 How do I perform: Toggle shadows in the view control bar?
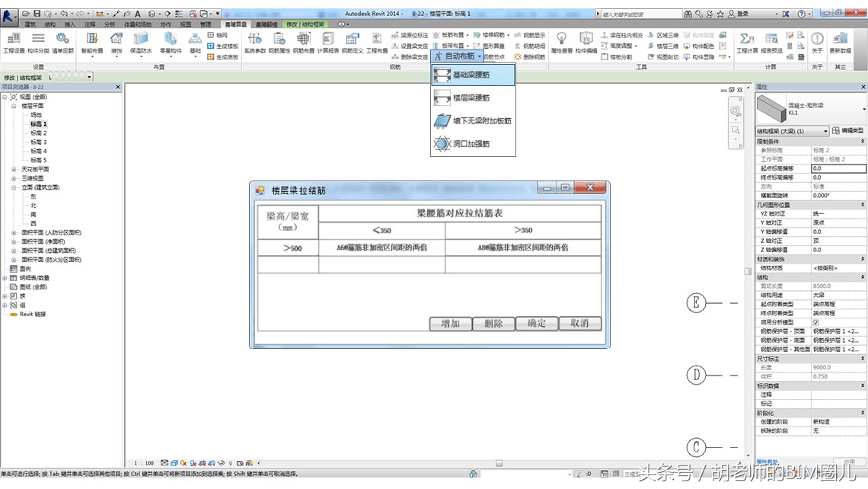click(193, 462)
